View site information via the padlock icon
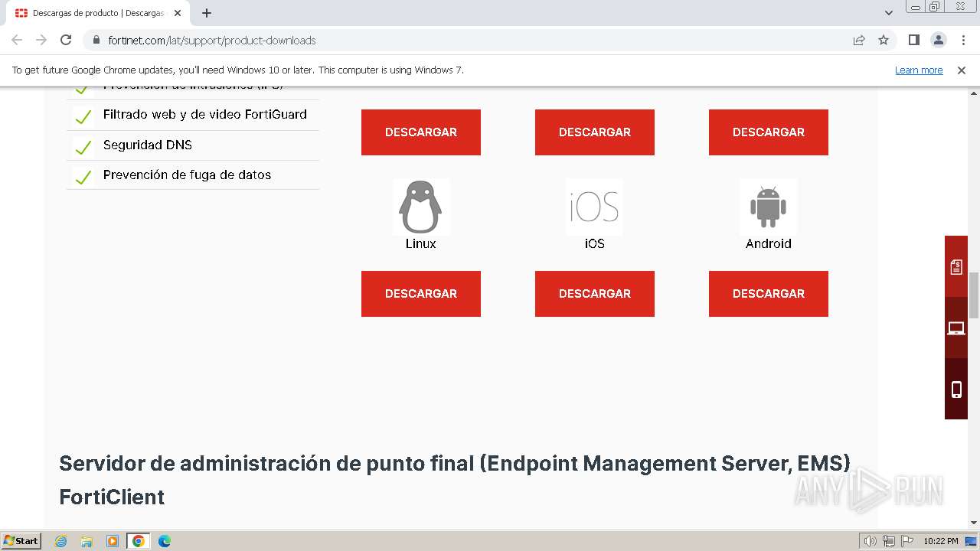 tap(96, 40)
